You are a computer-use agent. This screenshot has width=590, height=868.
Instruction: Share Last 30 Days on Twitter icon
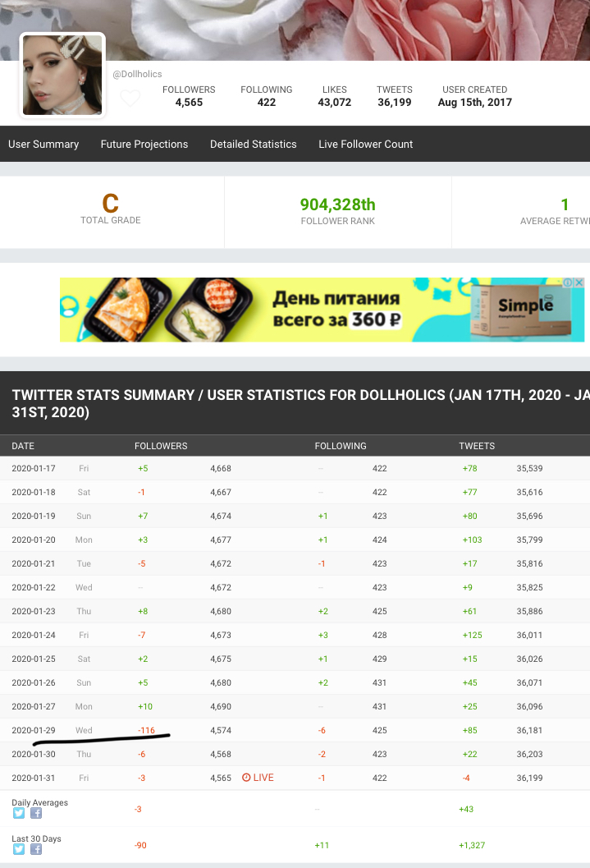pyautogui.click(x=19, y=849)
